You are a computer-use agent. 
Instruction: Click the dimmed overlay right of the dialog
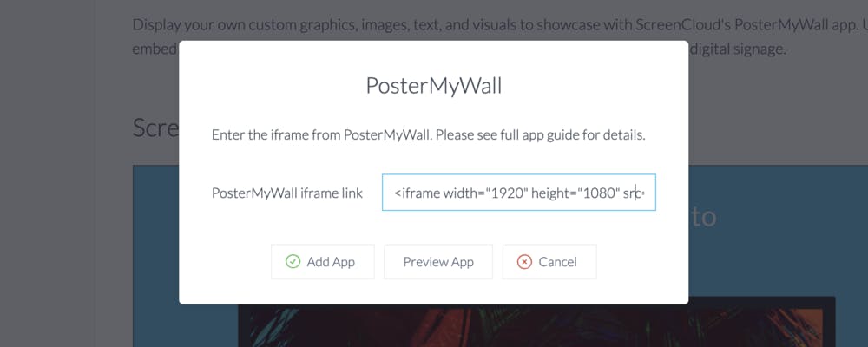coord(778,111)
